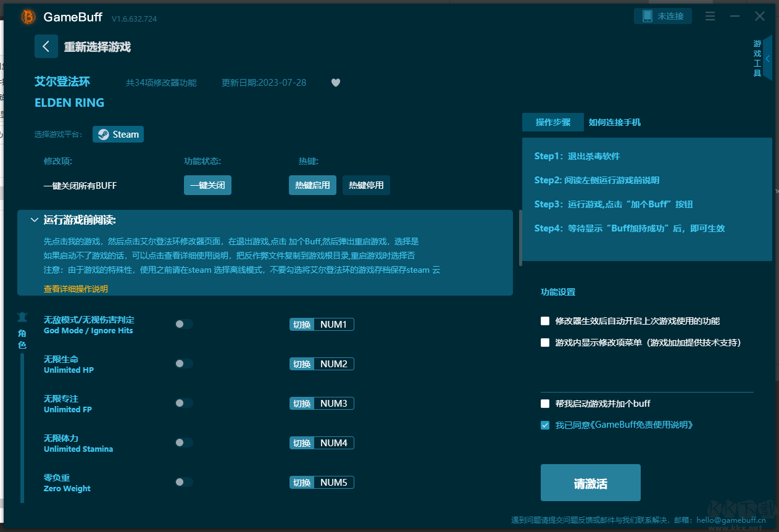Click the back arrow to reselect game
Image resolution: width=779 pixels, height=532 pixels.
(46, 46)
